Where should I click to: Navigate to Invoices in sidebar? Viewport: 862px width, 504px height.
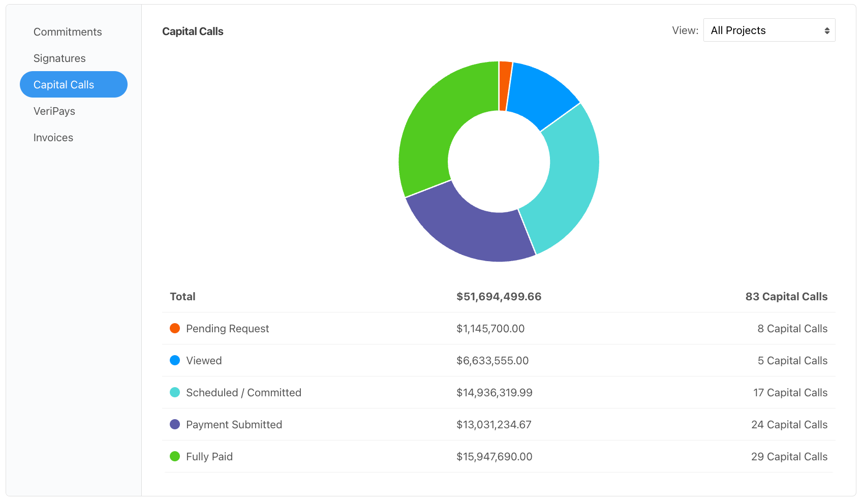53,138
